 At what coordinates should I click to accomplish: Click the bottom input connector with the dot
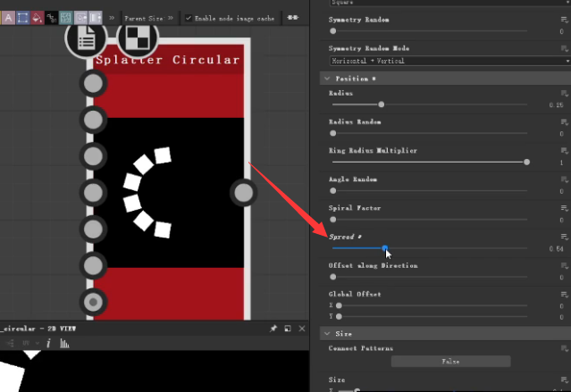coord(93,302)
